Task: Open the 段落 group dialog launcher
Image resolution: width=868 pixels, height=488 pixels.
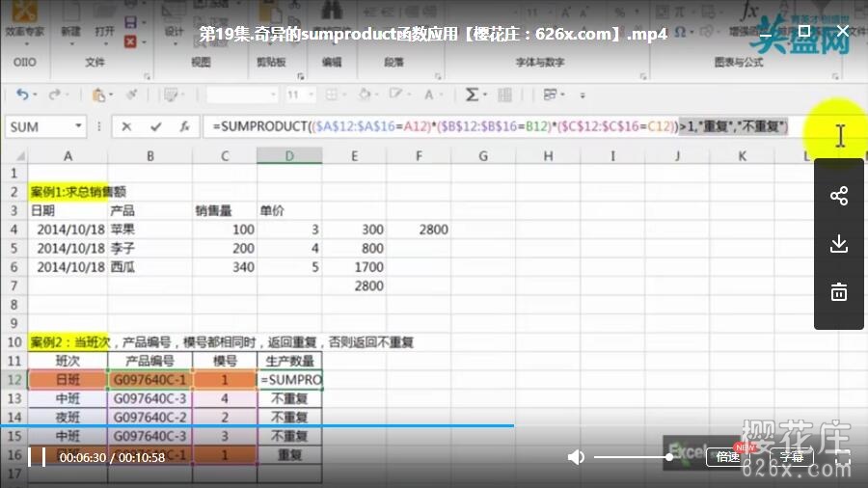Action: tap(437, 76)
